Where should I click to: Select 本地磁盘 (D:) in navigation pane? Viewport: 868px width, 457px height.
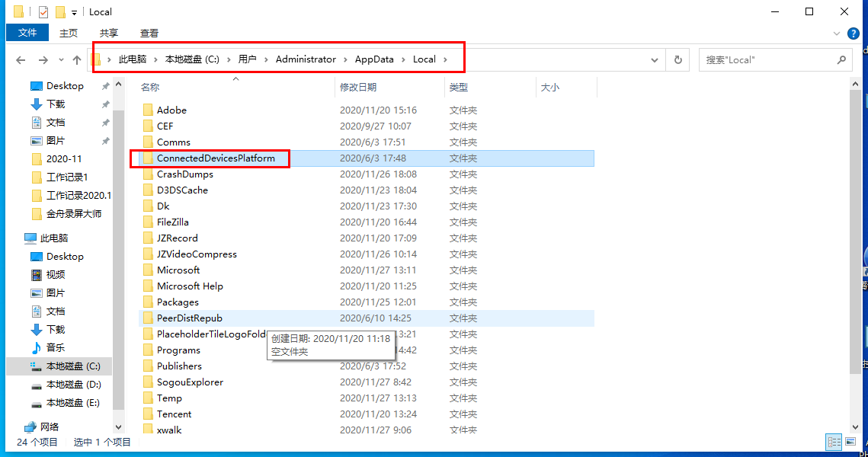pyautogui.click(x=73, y=385)
